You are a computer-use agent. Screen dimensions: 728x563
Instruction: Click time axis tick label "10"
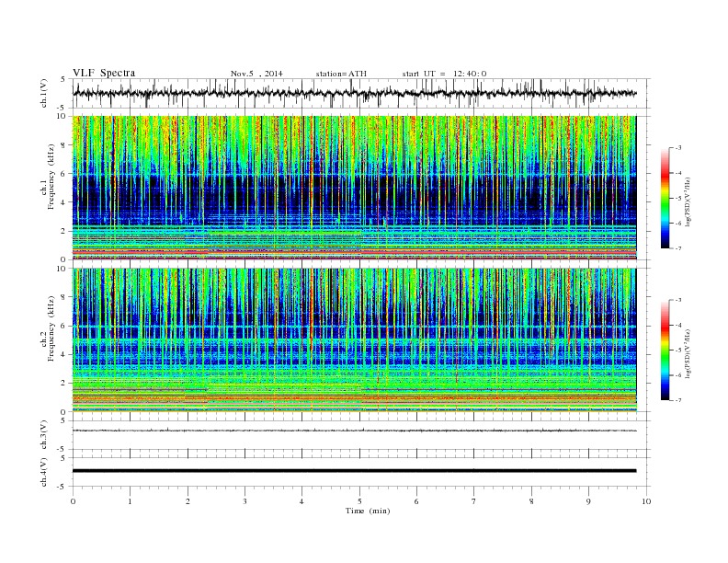point(646,501)
